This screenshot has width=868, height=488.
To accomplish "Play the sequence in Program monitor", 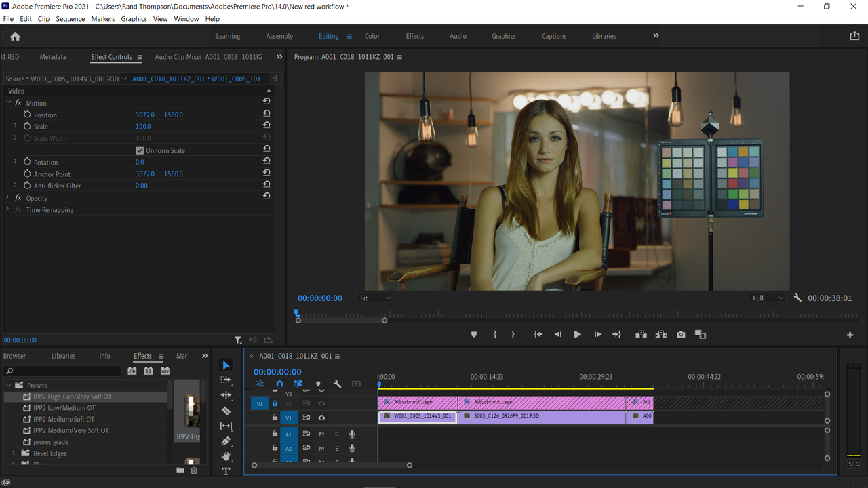I will (x=577, y=335).
